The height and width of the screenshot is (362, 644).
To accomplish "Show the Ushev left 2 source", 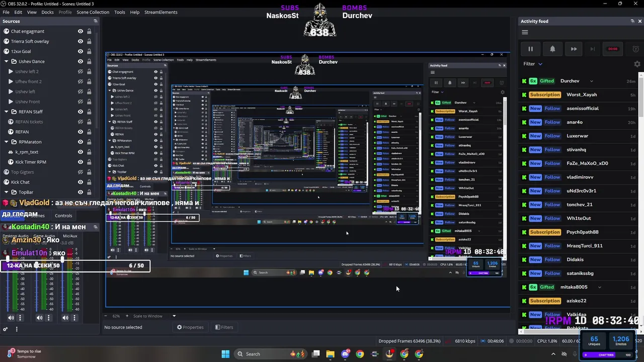I will (x=80, y=71).
